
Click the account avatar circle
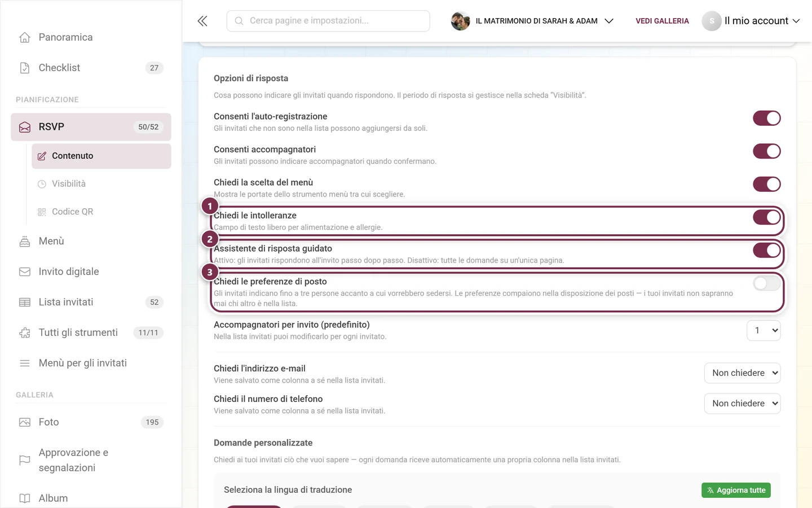click(x=712, y=21)
